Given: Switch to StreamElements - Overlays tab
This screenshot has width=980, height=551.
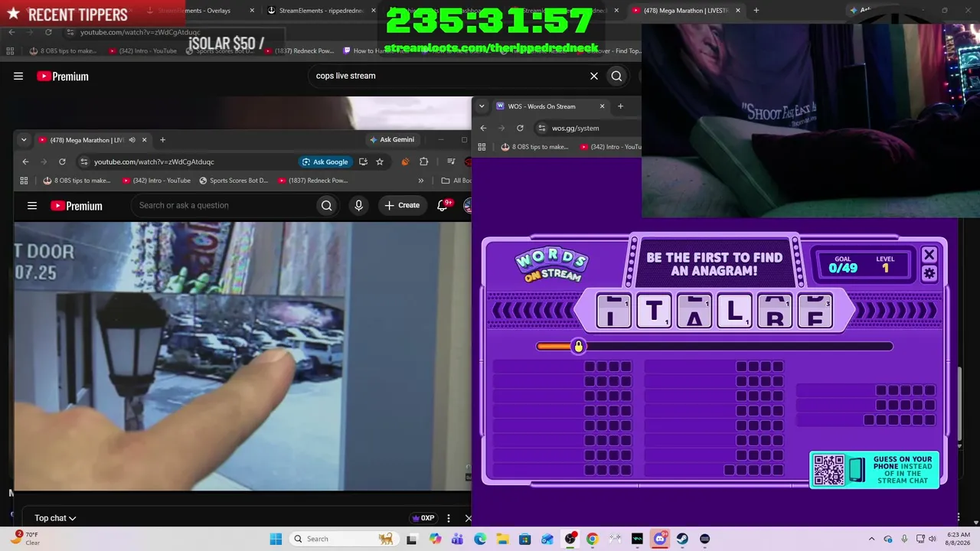Looking at the screenshot, I should click(199, 11).
